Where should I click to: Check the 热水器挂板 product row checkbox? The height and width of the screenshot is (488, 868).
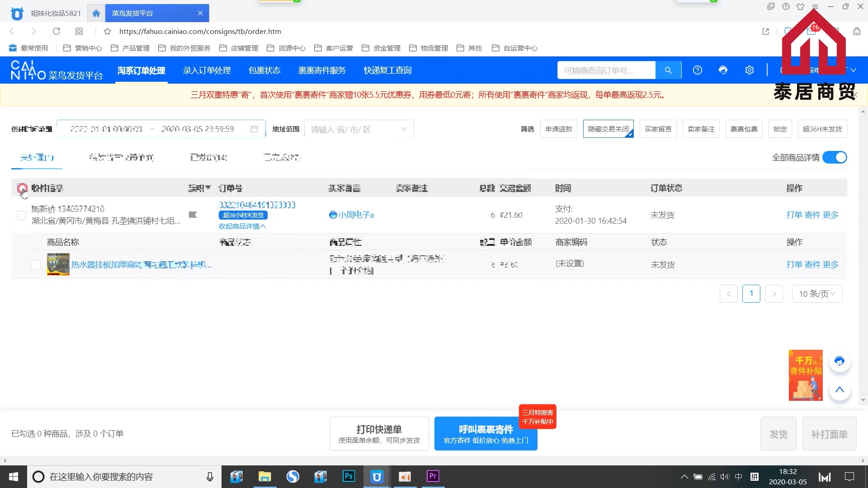[x=36, y=265]
